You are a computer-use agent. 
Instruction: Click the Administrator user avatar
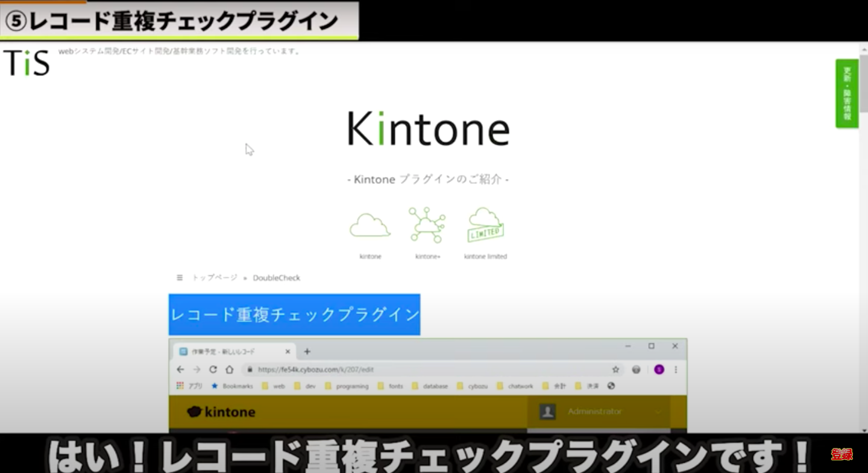point(547,412)
